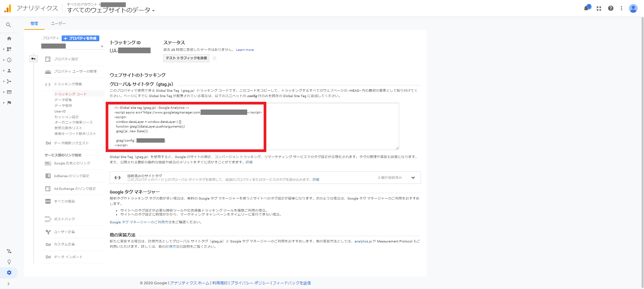Open Audience reports person icon
This screenshot has width=644, height=289.
pyautogui.click(x=9, y=71)
